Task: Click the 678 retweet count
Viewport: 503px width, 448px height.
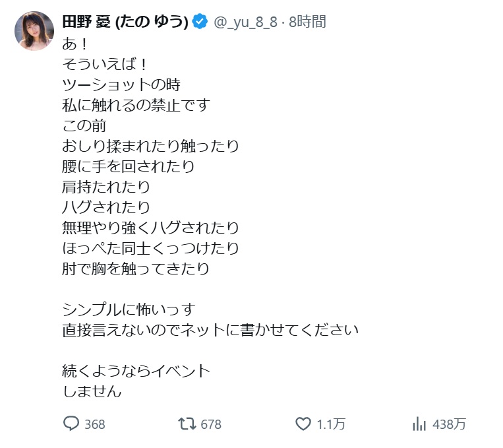Action: [x=211, y=424]
